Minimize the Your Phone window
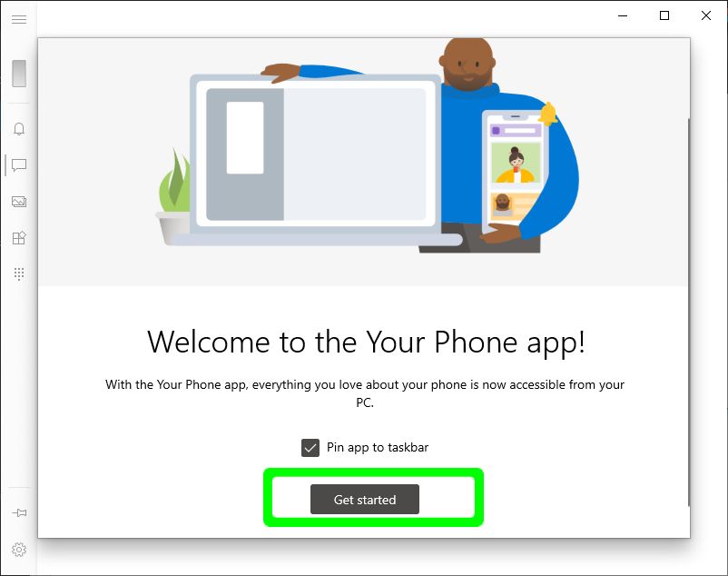The height and width of the screenshot is (576, 728). 623,15
